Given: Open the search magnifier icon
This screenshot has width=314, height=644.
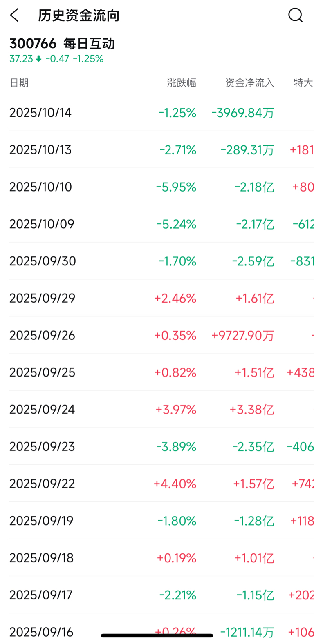Looking at the screenshot, I should [295, 15].
